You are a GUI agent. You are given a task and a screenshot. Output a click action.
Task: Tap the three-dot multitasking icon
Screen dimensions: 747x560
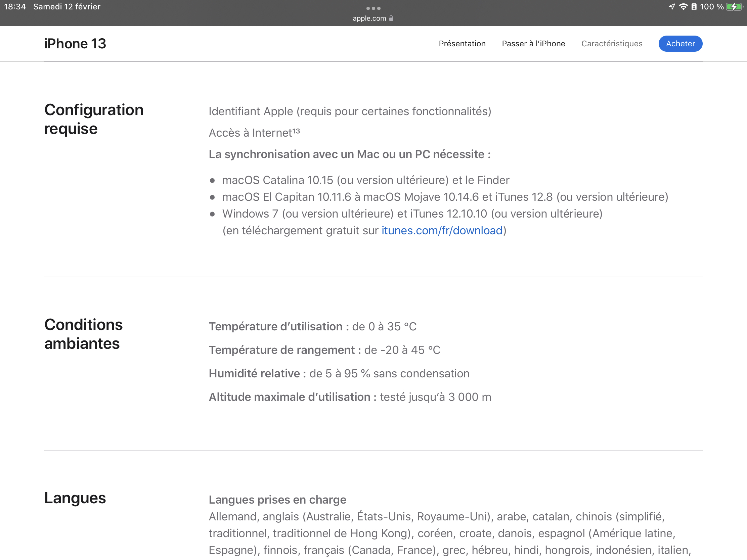point(373,8)
